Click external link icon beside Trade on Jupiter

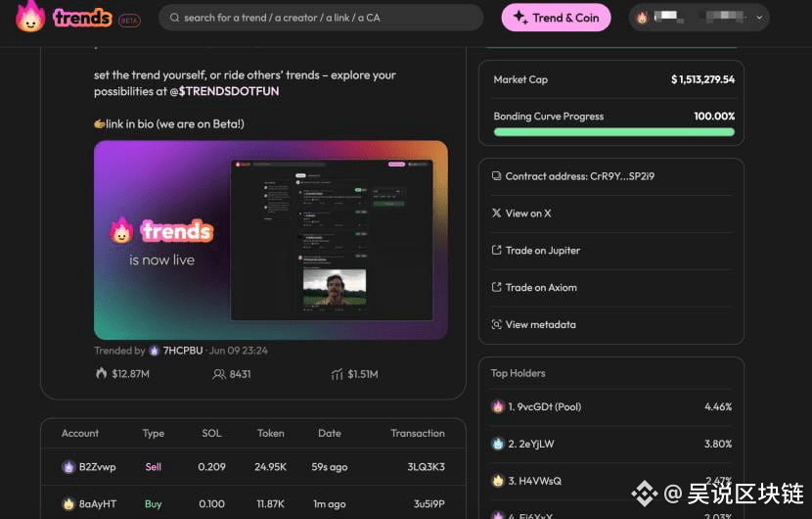(x=496, y=250)
